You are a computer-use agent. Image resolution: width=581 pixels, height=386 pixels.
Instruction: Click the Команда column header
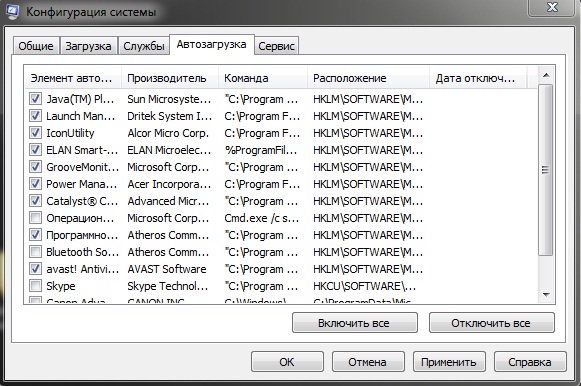click(x=263, y=78)
